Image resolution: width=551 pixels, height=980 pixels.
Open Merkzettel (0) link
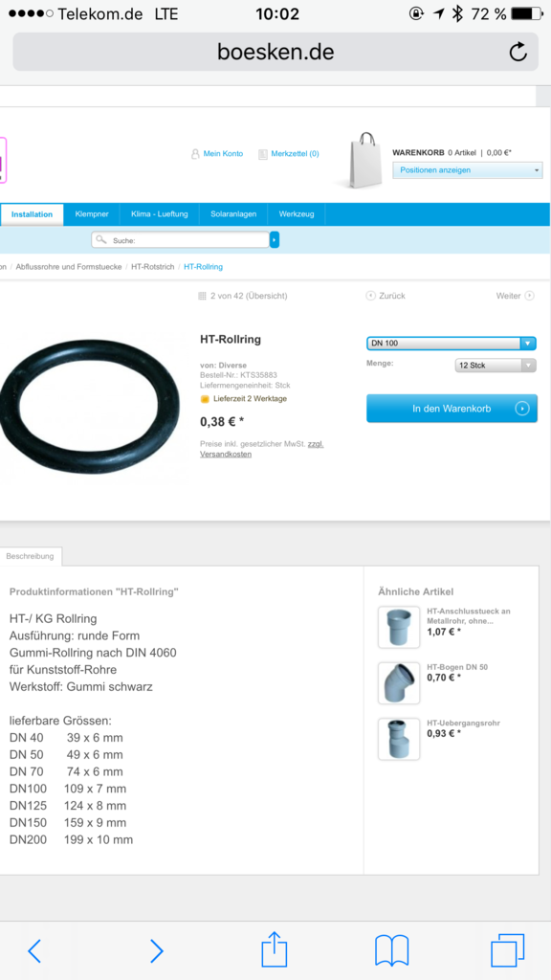[x=289, y=154]
